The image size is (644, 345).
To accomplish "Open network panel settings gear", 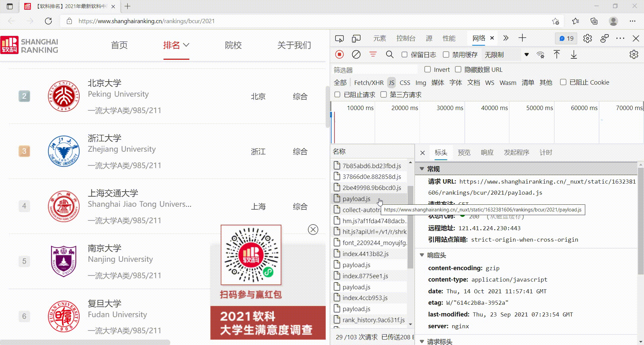I will pos(634,54).
